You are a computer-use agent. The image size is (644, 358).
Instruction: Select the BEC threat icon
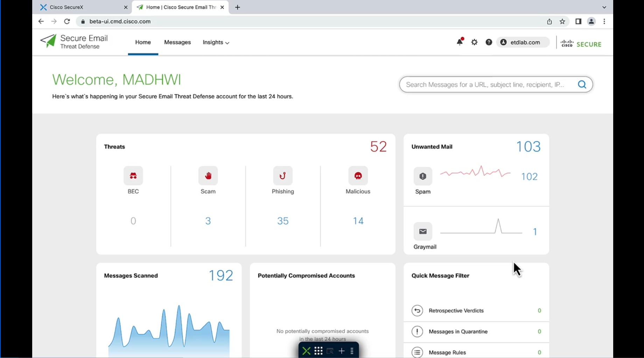pyautogui.click(x=133, y=176)
